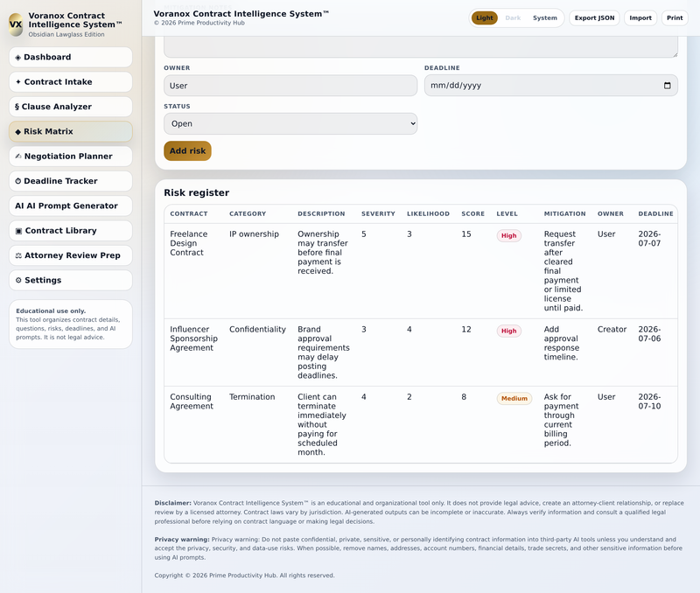The image size is (700, 593).
Task: Click the Risk register heading
Action: [196, 193]
